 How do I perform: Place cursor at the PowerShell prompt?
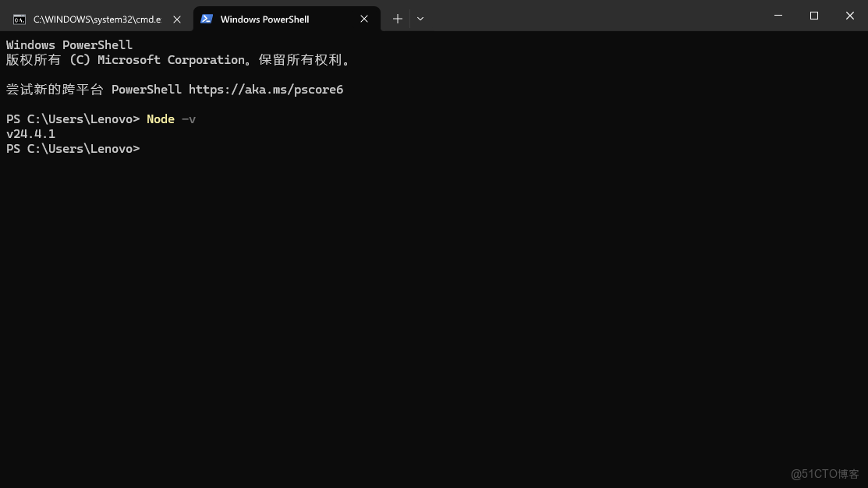coord(148,148)
